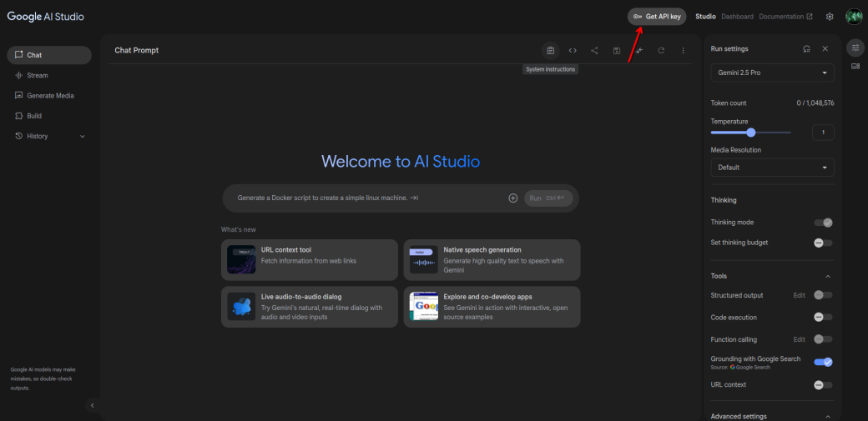Open the Gemini 2.5 Pro model dropdown
Image resolution: width=868 pixels, height=421 pixels.
point(772,73)
